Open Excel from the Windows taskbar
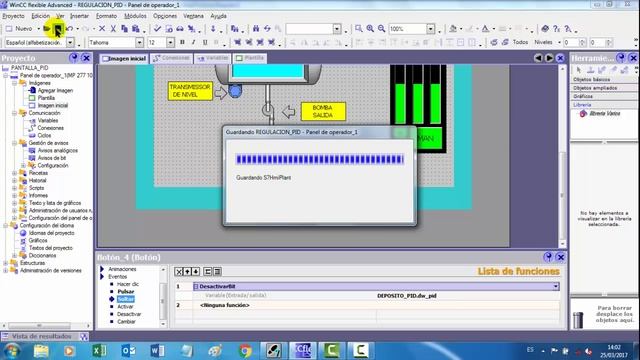 pyautogui.click(x=99, y=351)
